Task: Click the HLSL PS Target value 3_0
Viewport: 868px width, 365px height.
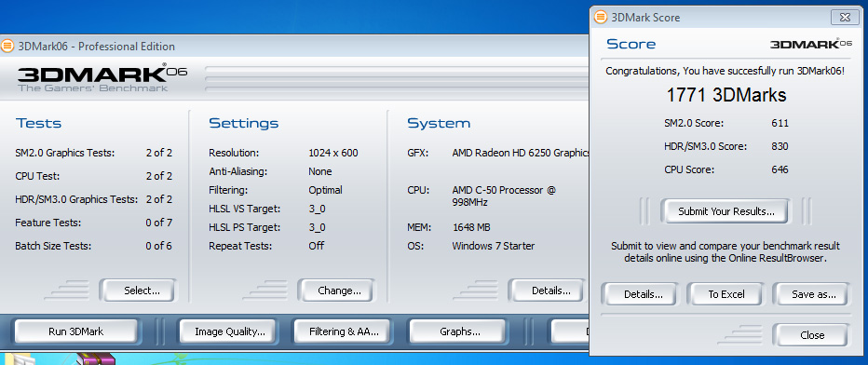Action: point(318,227)
